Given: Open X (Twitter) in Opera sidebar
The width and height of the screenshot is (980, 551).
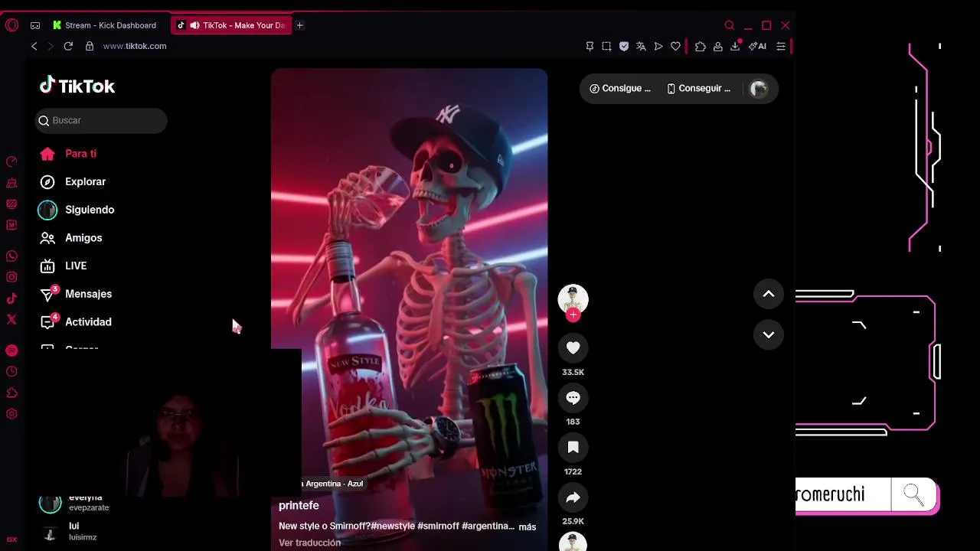Looking at the screenshot, I should tap(11, 319).
